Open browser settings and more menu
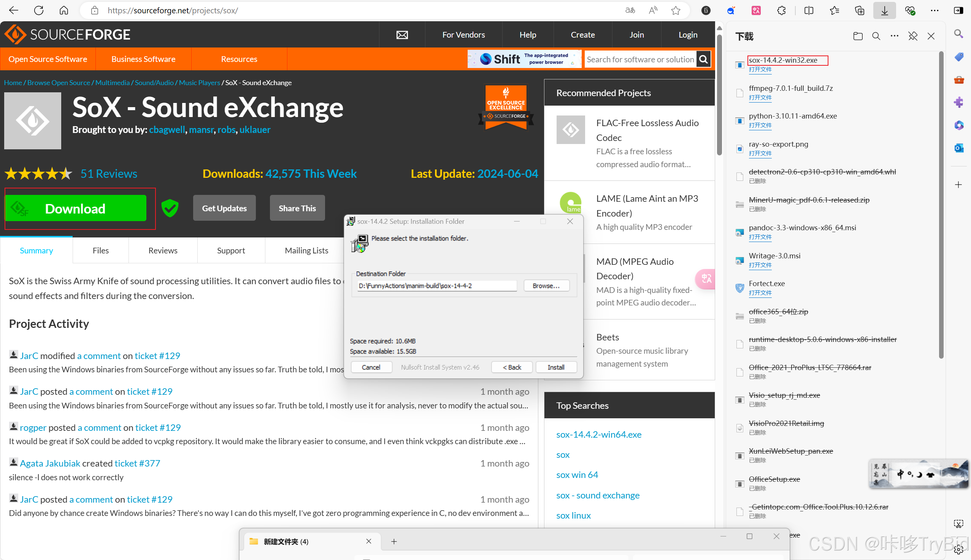 click(x=935, y=10)
